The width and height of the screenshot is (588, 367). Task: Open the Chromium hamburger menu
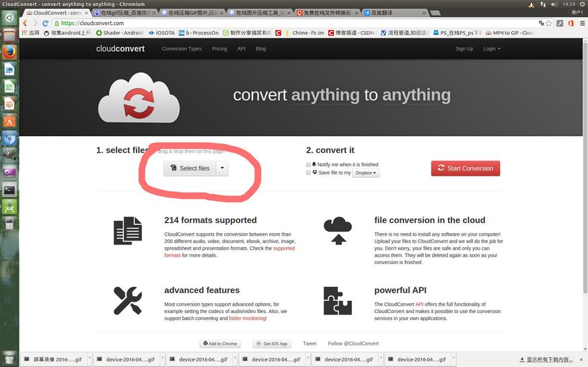tap(583, 24)
